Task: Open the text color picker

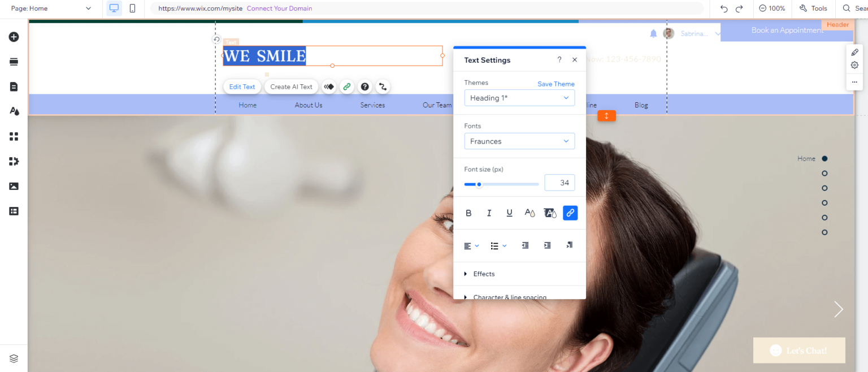Action: coord(530,213)
